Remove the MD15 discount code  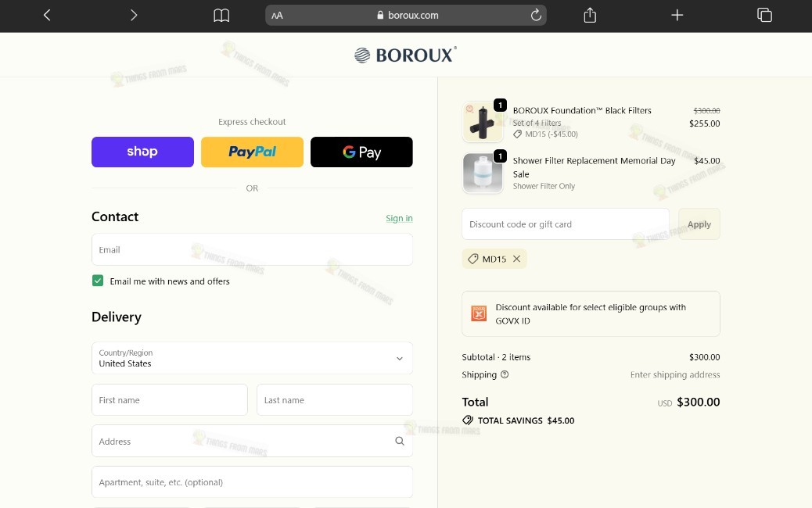point(517,259)
